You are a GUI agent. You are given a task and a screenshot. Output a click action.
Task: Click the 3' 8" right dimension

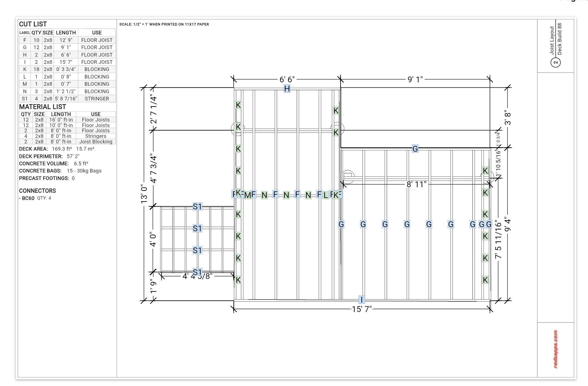508,118
